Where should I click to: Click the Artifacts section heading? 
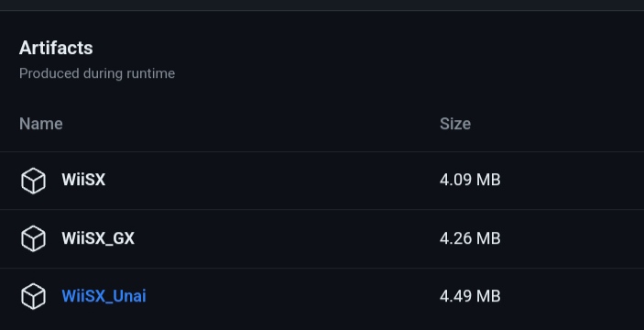pos(56,48)
